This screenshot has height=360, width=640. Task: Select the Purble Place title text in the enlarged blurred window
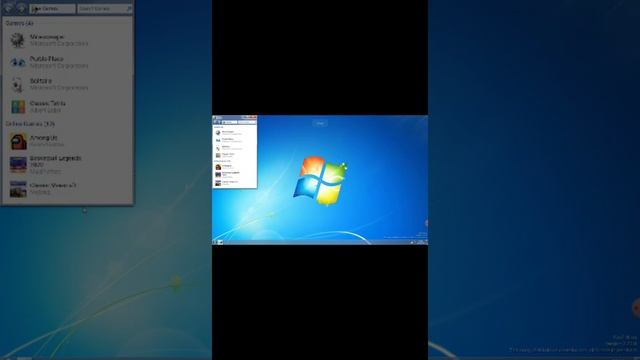[47, 59]
